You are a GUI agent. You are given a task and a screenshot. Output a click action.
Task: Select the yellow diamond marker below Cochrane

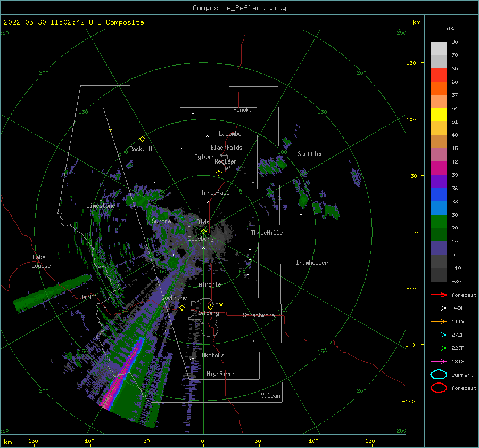(182, 307)
